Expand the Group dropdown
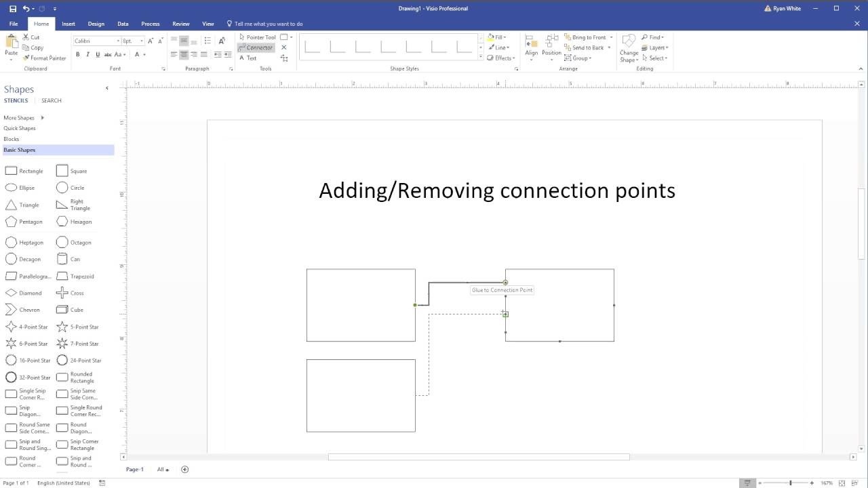 (578, 58)
